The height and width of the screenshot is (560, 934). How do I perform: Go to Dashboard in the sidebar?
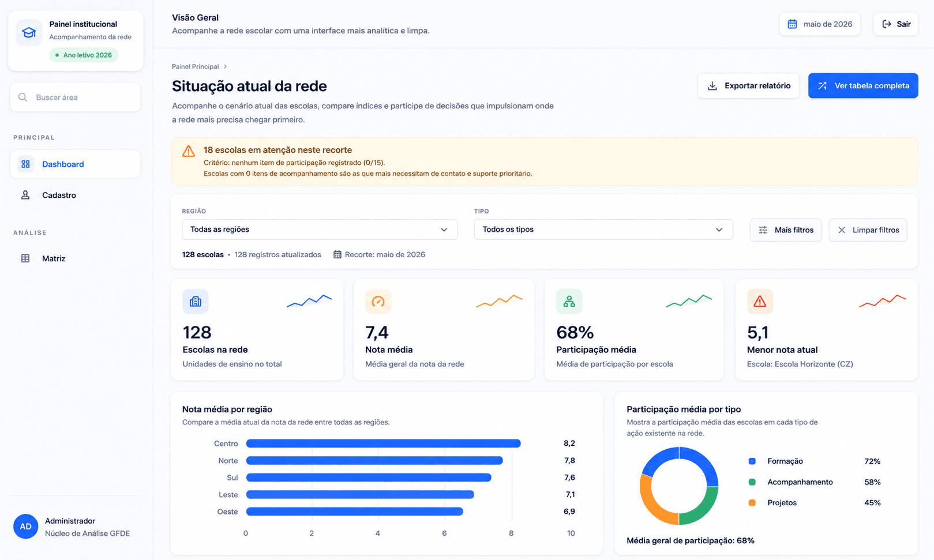(76, 164)
